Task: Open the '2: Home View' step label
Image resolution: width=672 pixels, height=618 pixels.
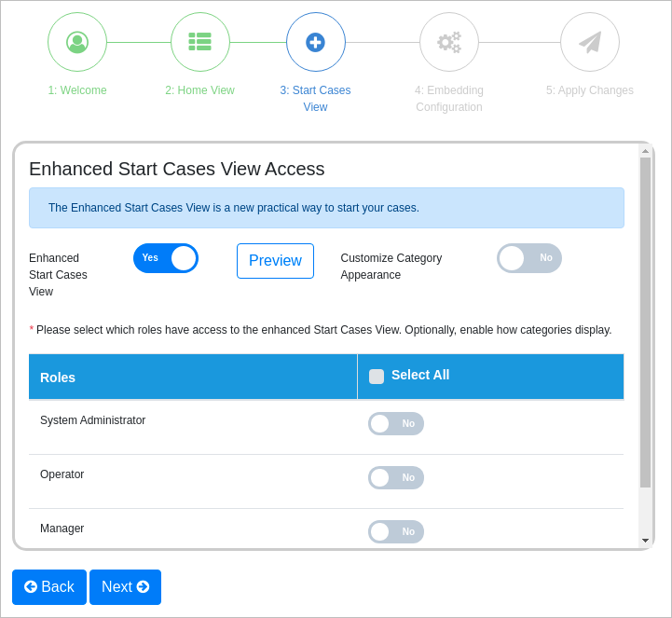Action: [200, 90]
